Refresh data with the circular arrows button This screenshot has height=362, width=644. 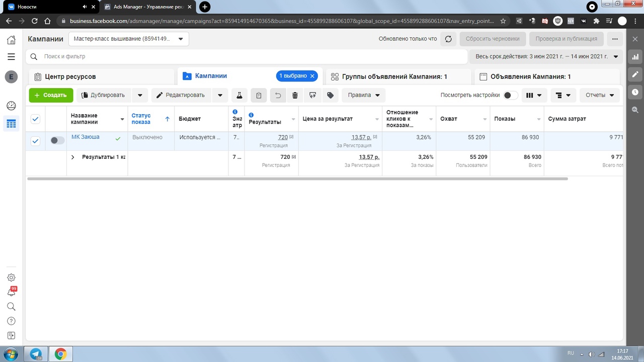(x=448, y=39)
